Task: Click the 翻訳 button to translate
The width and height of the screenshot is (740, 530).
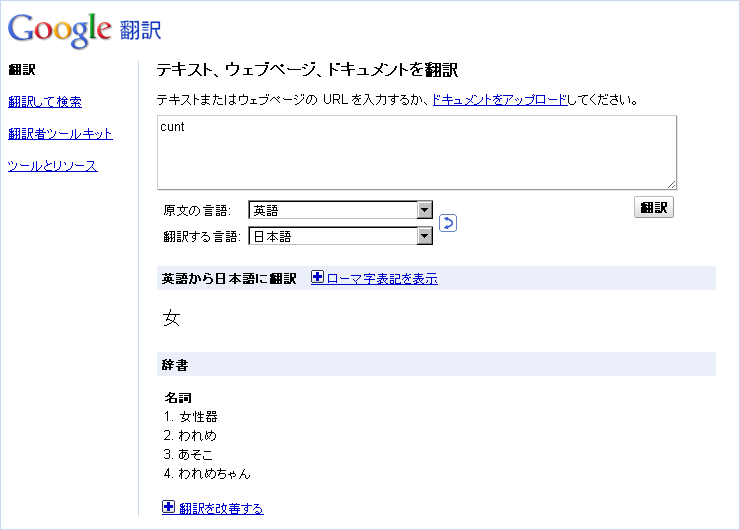Action: (654, 208)
